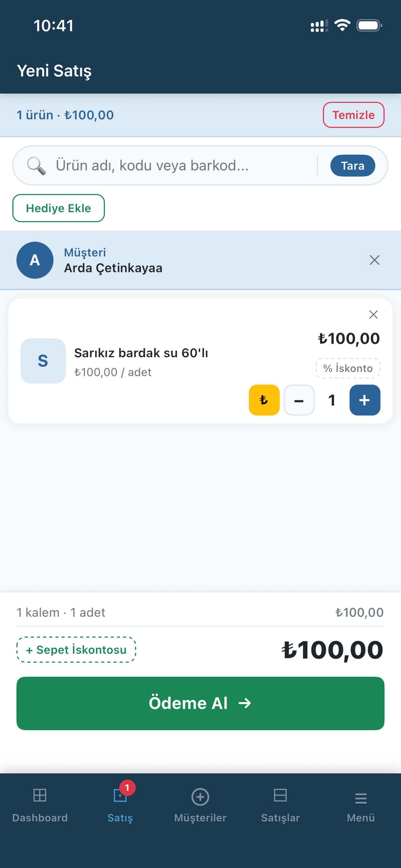401x868 pixels.
Task: Remove customer Arda Çetinkayaa with the X
Action: (375, 260)
